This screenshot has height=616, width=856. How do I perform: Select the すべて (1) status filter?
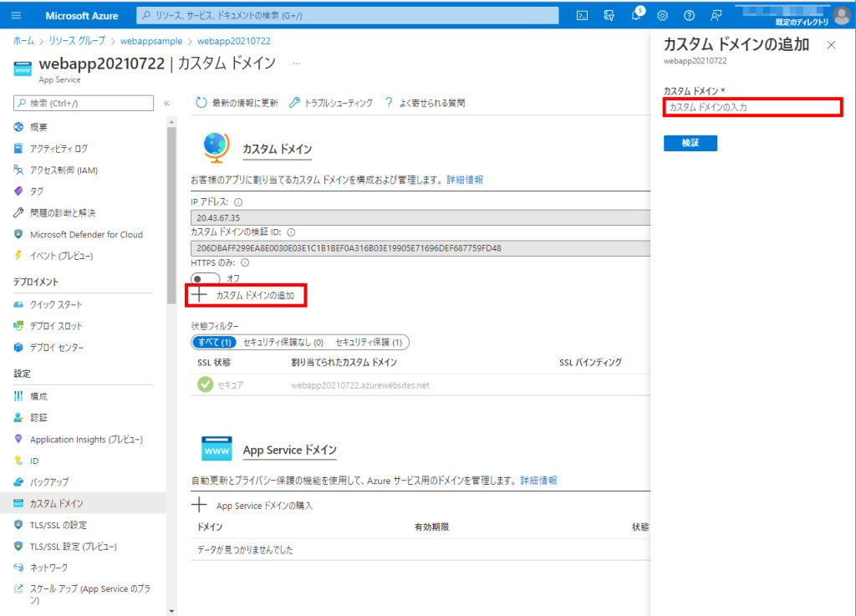pyautogui.click(x=214, y=342)
